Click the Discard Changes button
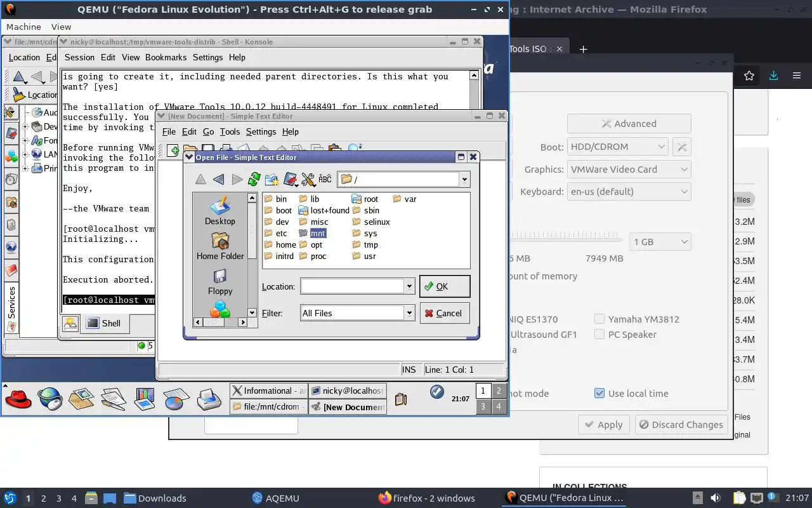 coord(681,425)
